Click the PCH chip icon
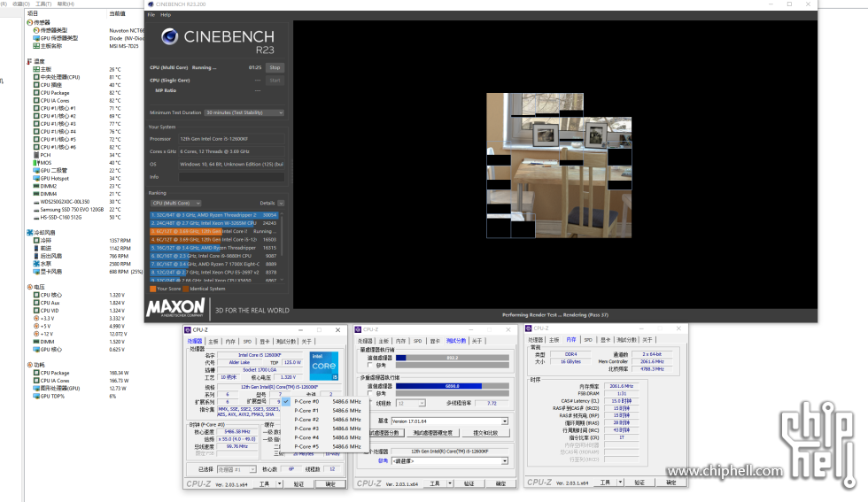Viewport: 868px width, 502px height. 36,155
